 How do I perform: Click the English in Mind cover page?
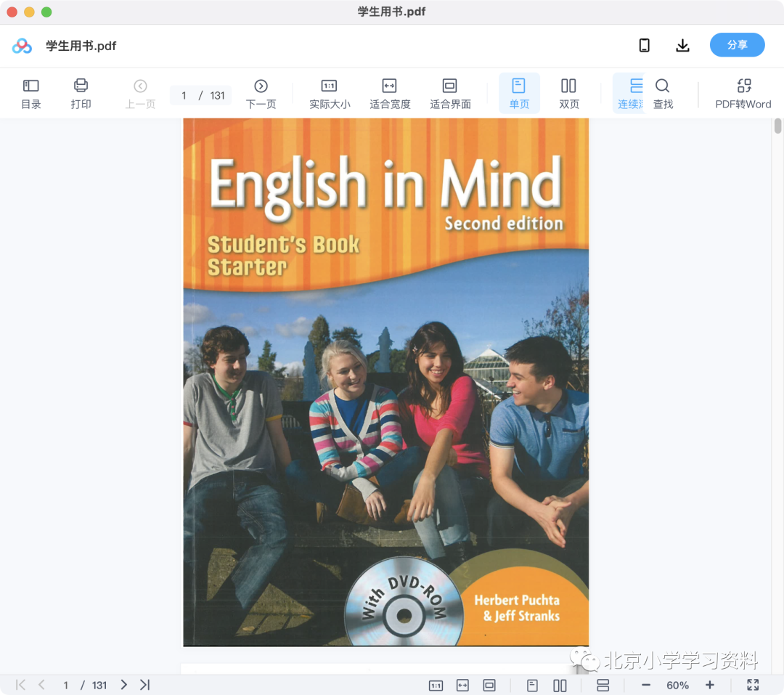[x=386, y=382]
